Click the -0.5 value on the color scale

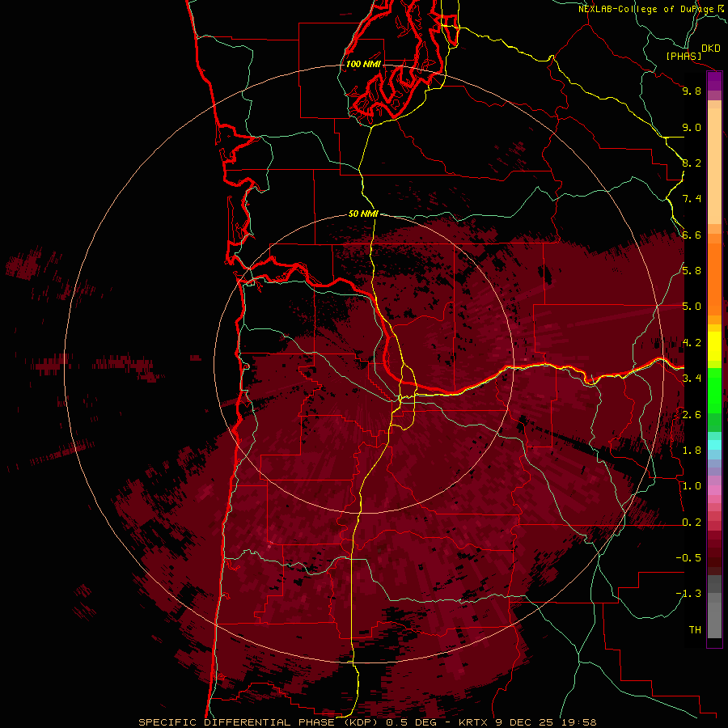pyautogui.click(x=688, y=558)
